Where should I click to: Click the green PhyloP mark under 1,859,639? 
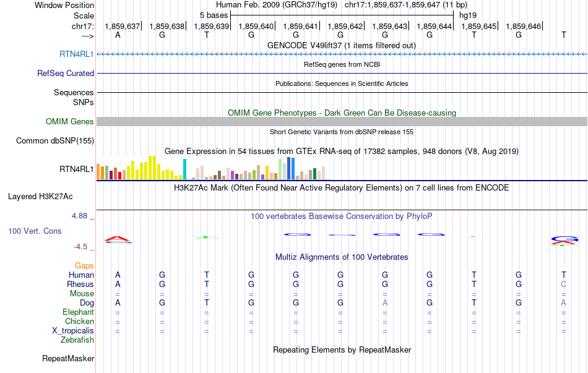pyautogui.click(x=206, y=237)
